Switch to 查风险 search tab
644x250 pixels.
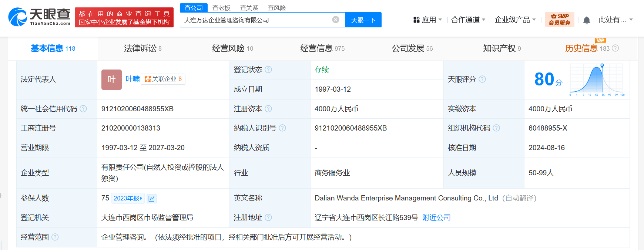(277, 8)
